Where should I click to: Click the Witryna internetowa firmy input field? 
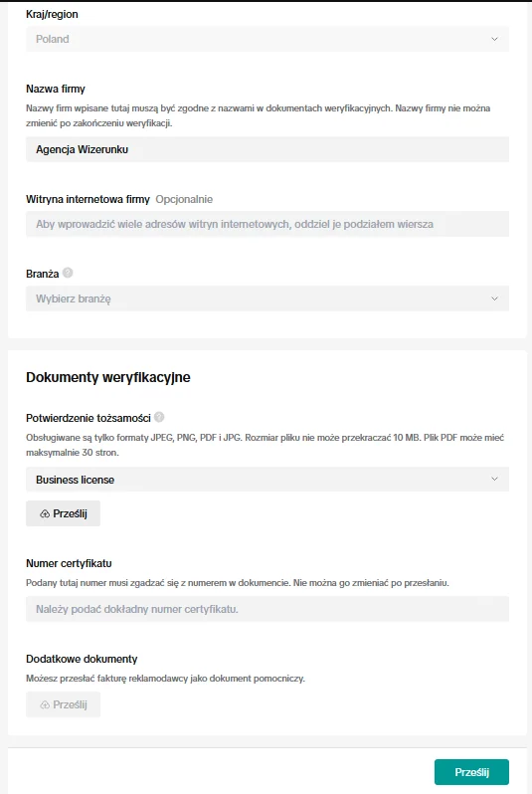(267, 224)
